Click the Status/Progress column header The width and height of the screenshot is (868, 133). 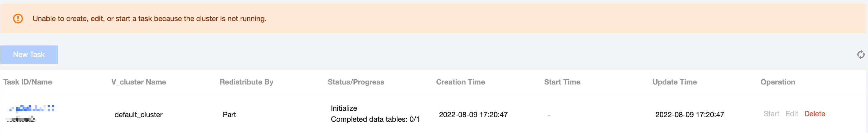[x=356, y=82]
